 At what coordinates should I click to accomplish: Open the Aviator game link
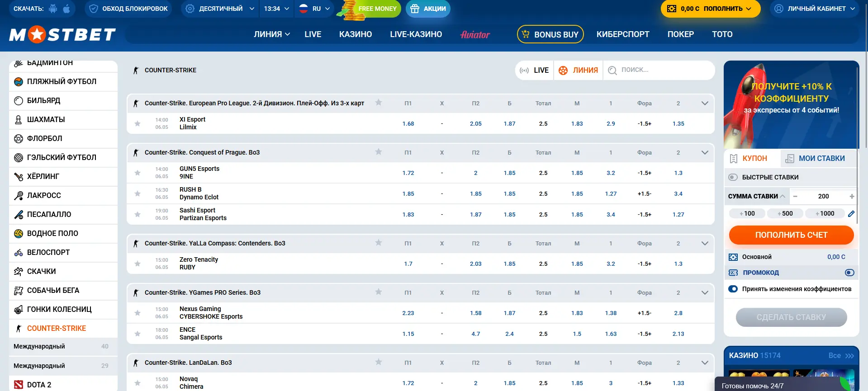(x=475, y=34)
